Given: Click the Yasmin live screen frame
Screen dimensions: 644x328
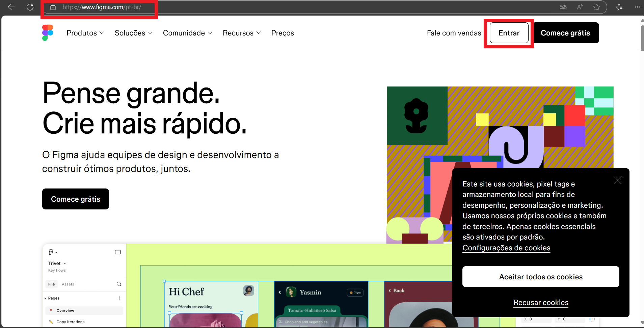Looking at the screenshot, I should click(321, 304).
